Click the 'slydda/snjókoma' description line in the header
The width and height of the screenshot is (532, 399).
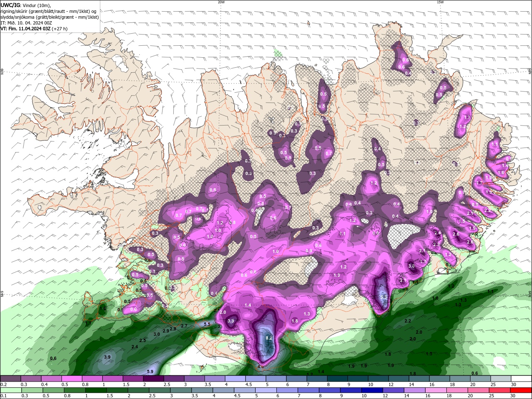pos(49,17)
